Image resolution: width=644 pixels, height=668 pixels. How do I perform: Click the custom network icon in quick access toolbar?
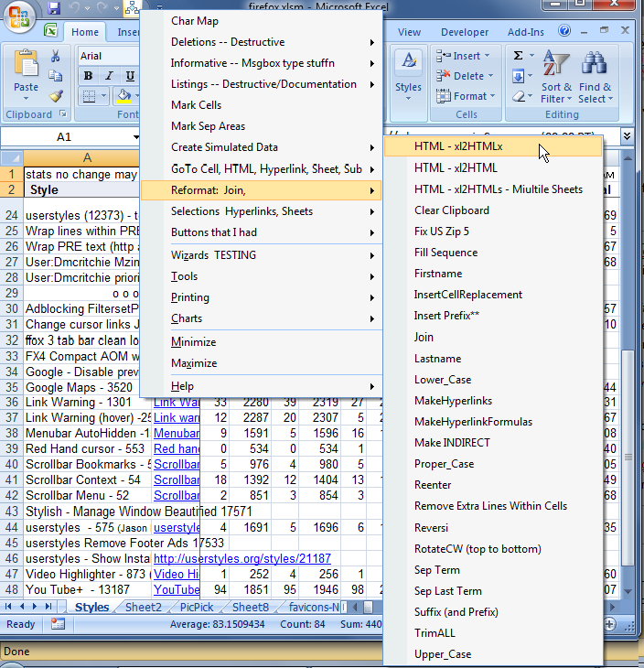[x=132, y=8]
